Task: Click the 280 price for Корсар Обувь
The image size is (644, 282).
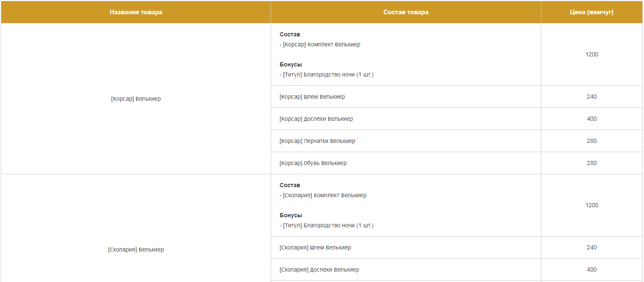Action: coord(591,163)
